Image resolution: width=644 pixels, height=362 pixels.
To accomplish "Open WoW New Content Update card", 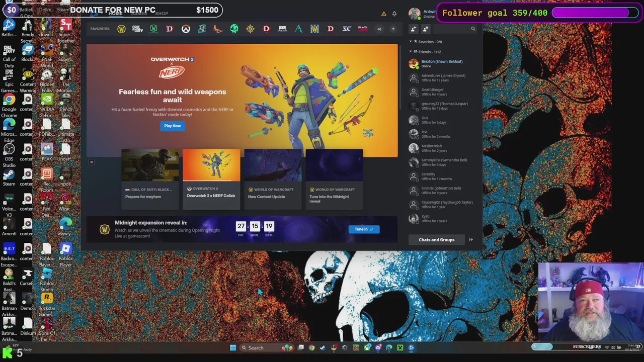I will tap(273, 178).
